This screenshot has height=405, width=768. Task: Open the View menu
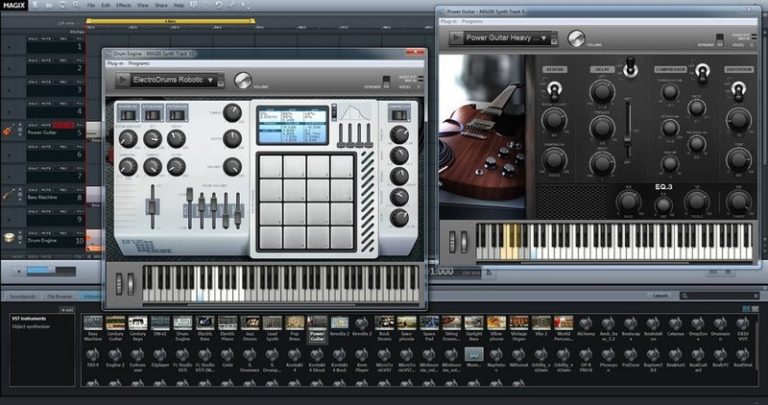point(143,5)
